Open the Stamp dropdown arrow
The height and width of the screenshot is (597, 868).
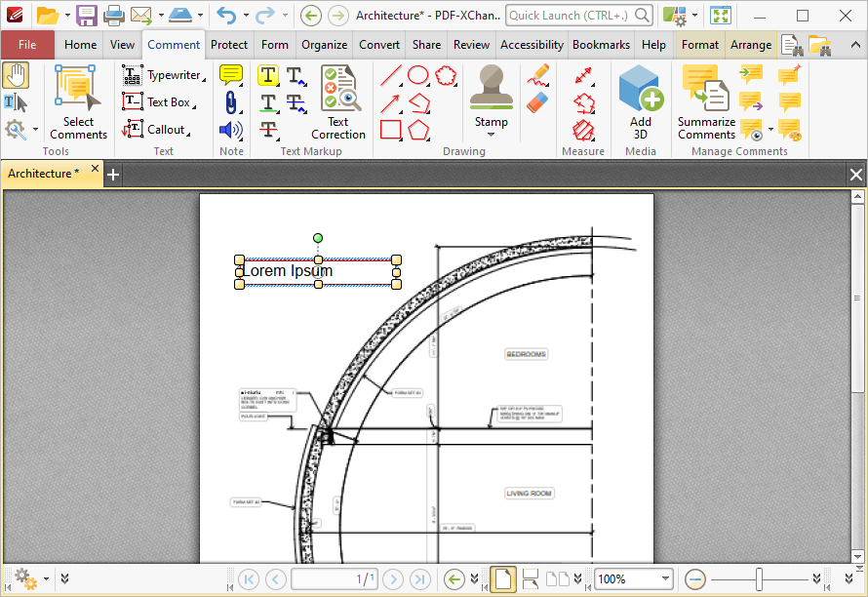491,136
